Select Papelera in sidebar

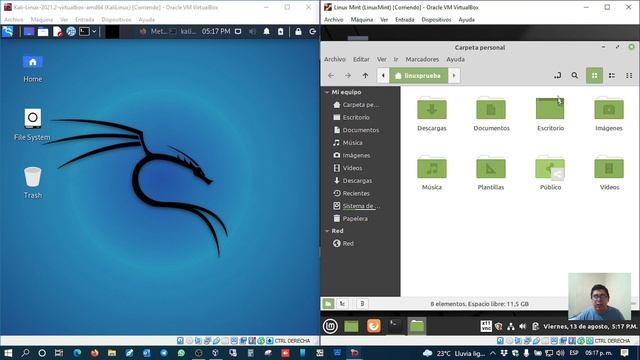(x=351, y=219)
